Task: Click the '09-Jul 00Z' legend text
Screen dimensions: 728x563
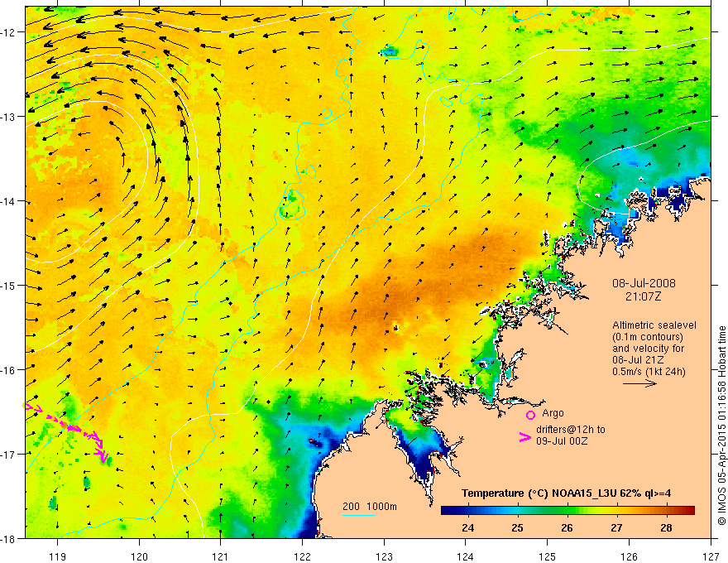Action: pos(562,440)
